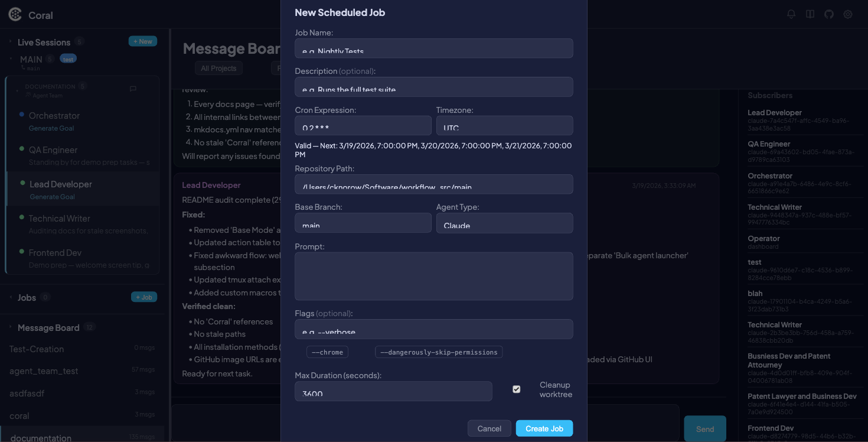The height and width of the screenshot is (442, 868).
Task: Expand the Live Sessions section
Action: click(11, 42)
